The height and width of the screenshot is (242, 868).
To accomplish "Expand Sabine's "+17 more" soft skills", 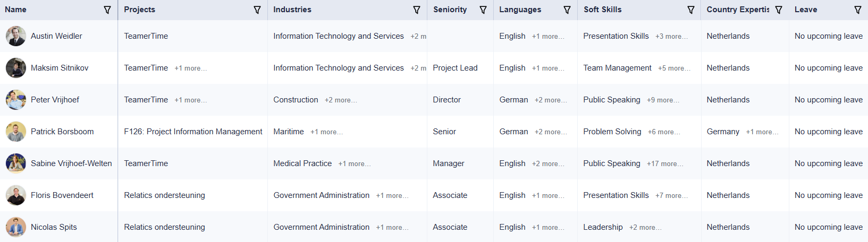I will (665, 164).
